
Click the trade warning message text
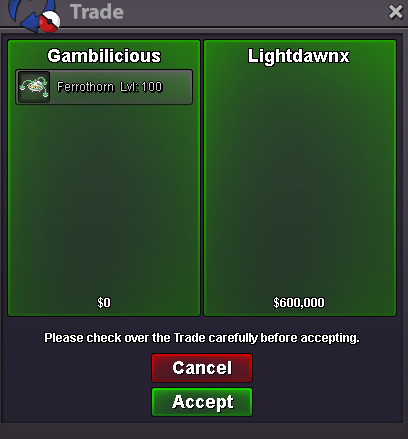click(x=202, y=338)
